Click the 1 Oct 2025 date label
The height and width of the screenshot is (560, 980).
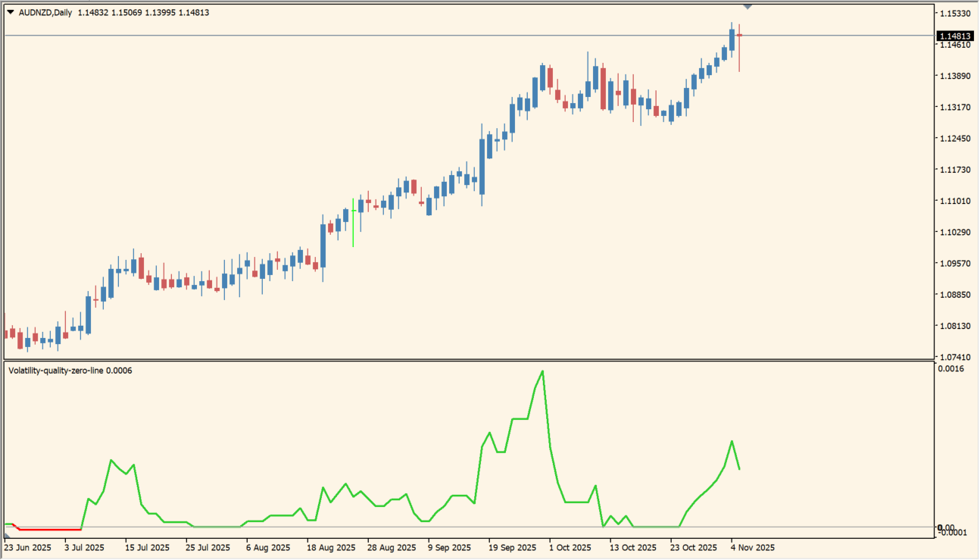570,547
